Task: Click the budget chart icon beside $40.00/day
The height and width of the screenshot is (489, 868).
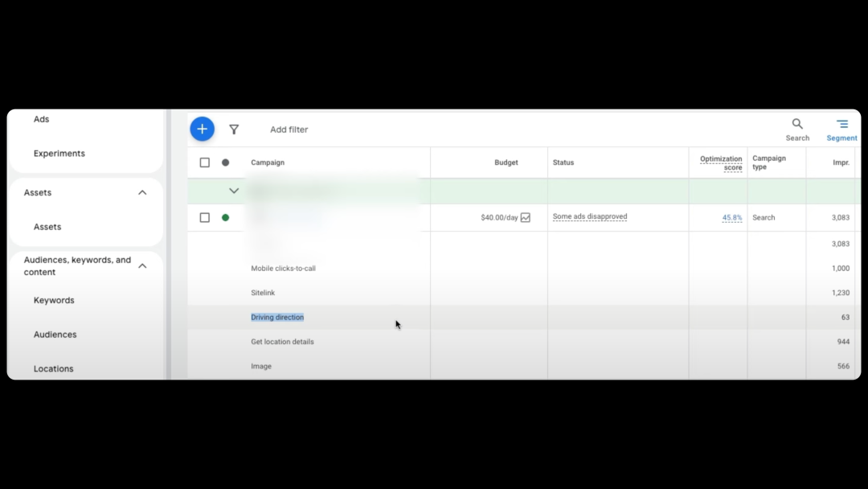Action: click(526, 218)
